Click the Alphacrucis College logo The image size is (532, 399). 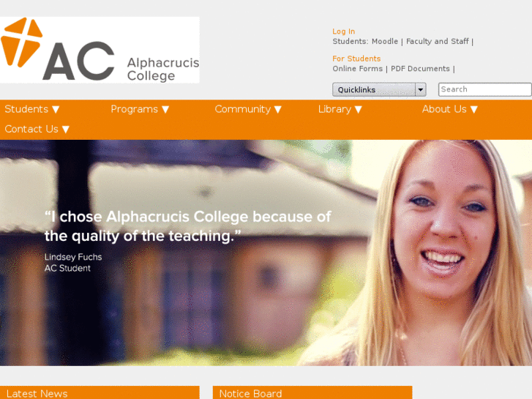[x=100, y=50]
